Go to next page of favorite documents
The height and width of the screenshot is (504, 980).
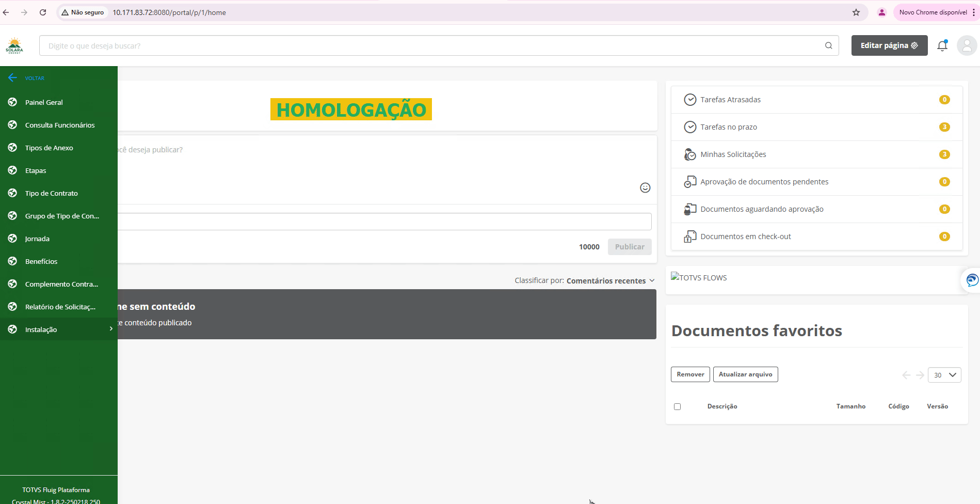(x=920, y=375)
